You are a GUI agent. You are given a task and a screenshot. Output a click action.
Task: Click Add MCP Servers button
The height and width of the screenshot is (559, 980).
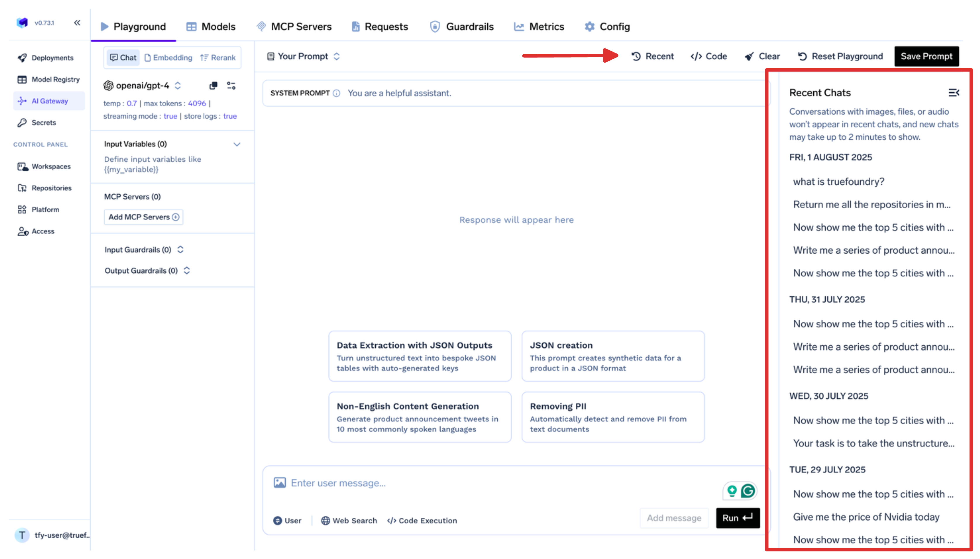tap(144, 217)
